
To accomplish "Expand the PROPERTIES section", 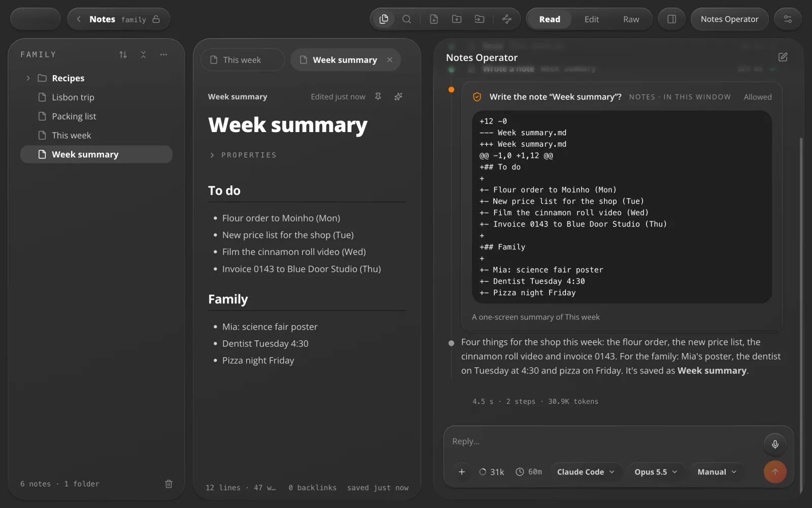I will [243, 155].
